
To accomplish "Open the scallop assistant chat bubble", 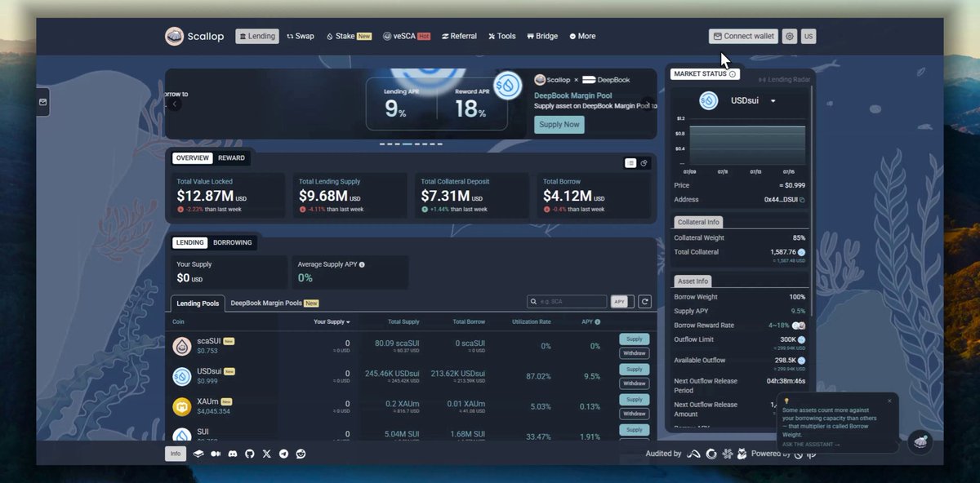I will click(920, 441).
